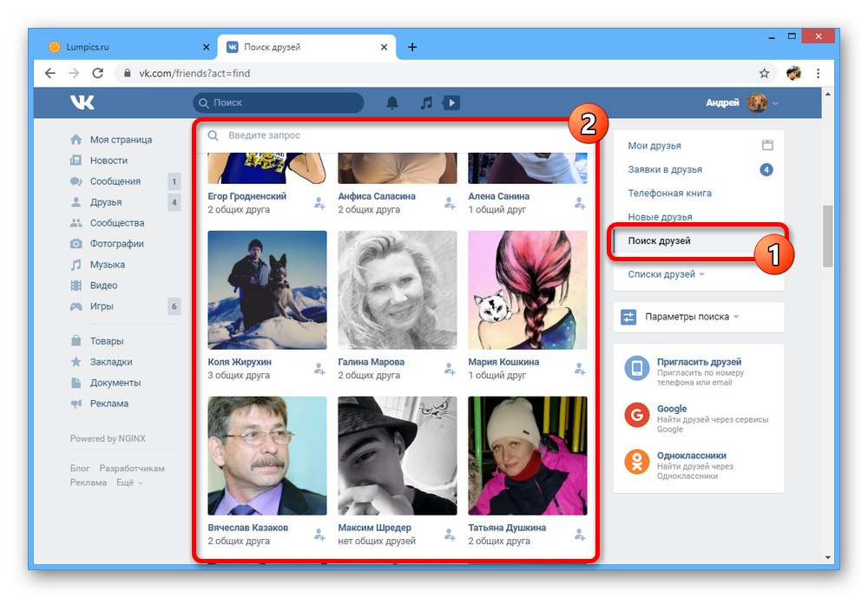Viewport: 868px width, 598px height.
Task: Click the Пригласить друзей phone icon
Action: 637,368
